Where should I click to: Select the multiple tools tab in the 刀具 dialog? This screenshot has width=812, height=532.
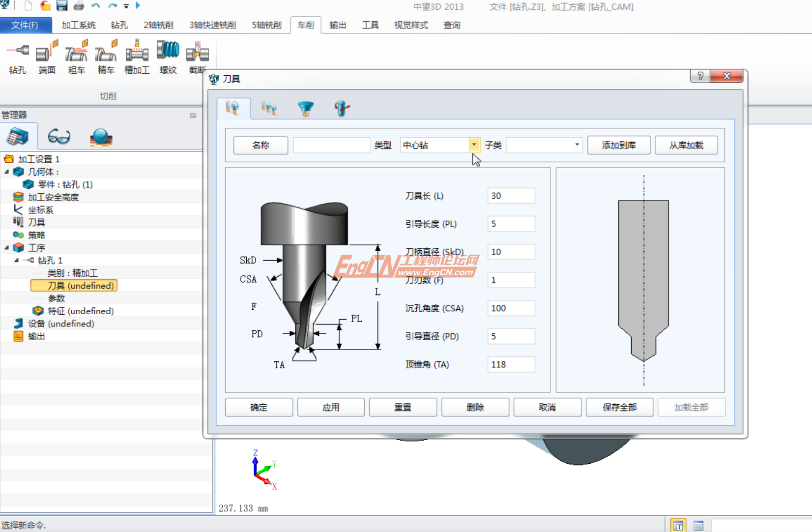pyautogui.click(x=268, y=108)
